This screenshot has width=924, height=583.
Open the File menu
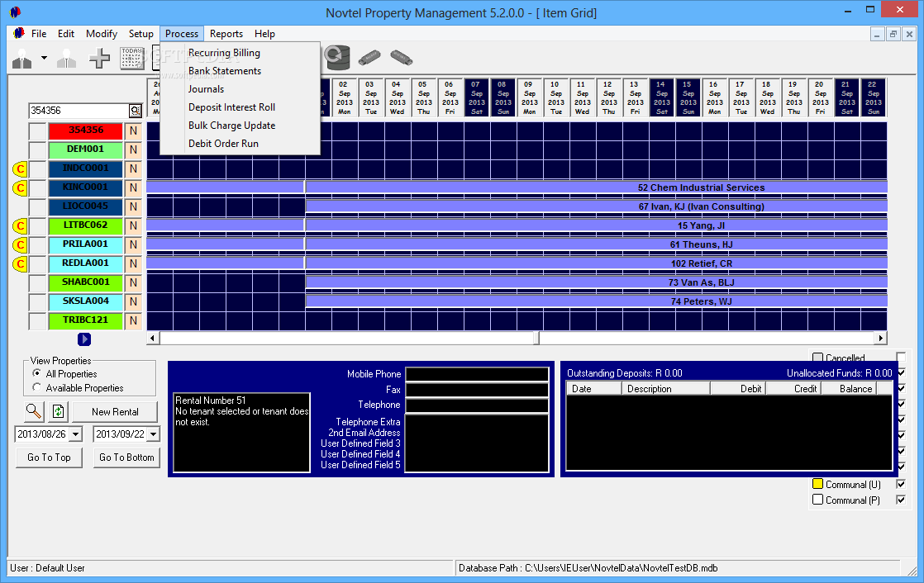(39, 34)
